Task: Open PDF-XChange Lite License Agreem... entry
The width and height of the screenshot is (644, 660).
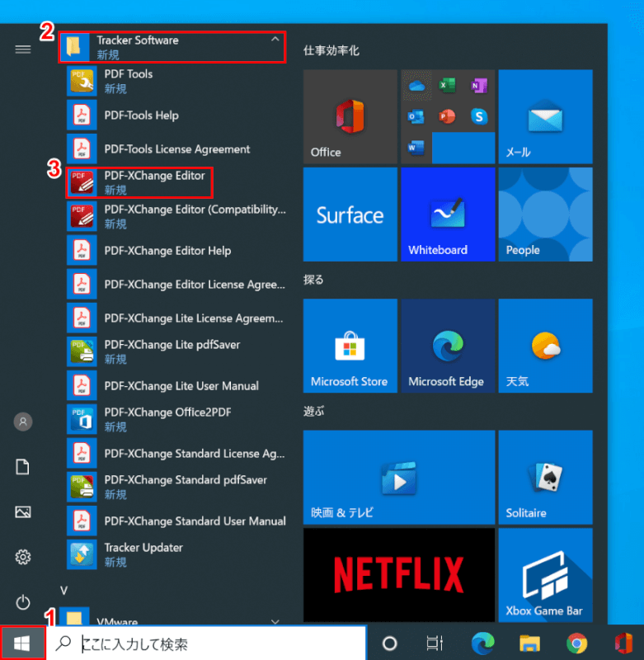Action: point(176,318)
